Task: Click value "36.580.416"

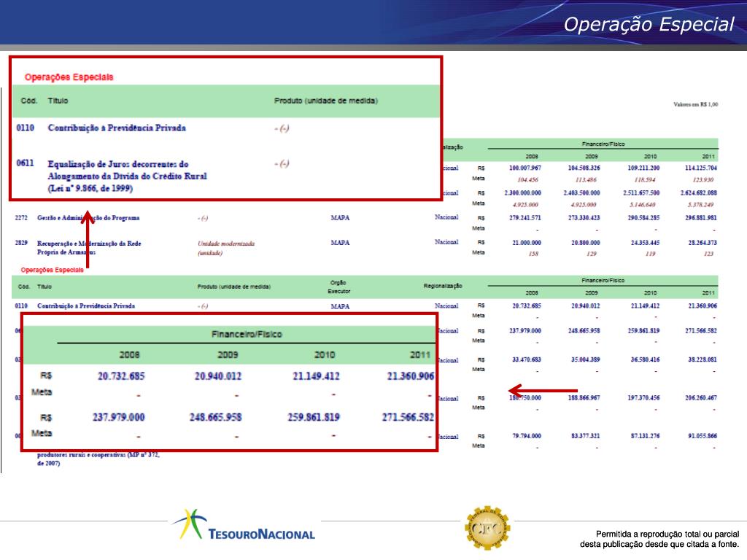Action: tap(645, 359)
